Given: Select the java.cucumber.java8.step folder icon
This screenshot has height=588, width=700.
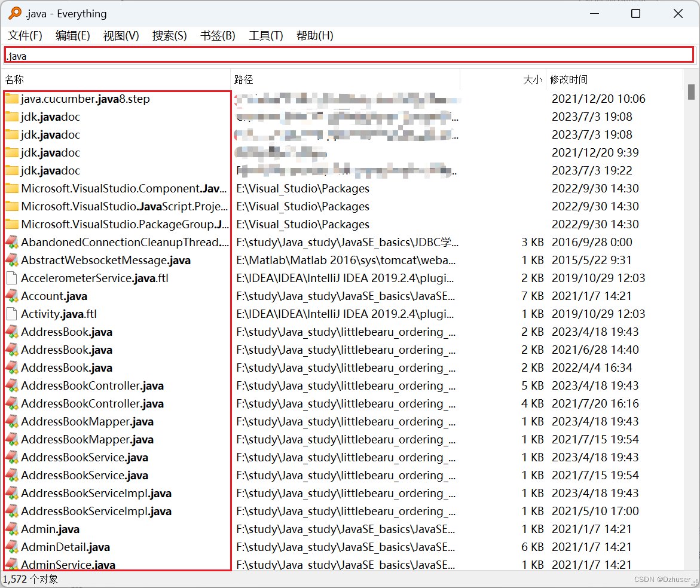Looking at the screenshot, I should pos(12,99).
